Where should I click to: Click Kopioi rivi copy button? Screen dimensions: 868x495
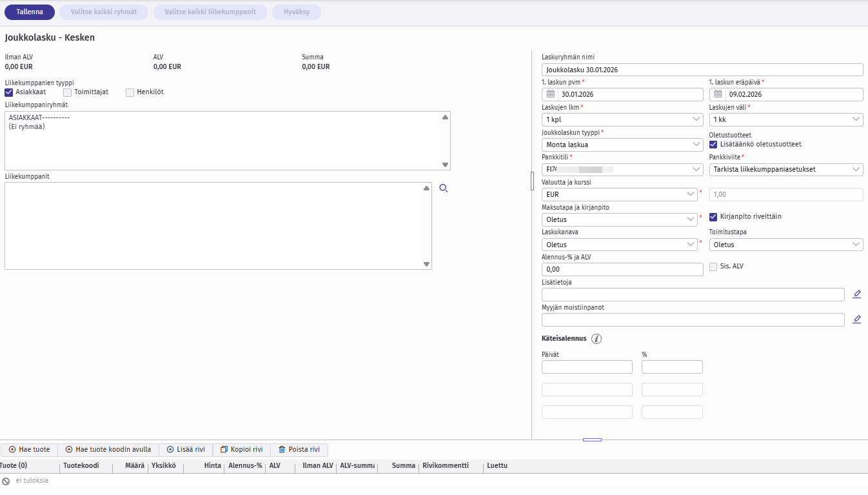[241, 450]
